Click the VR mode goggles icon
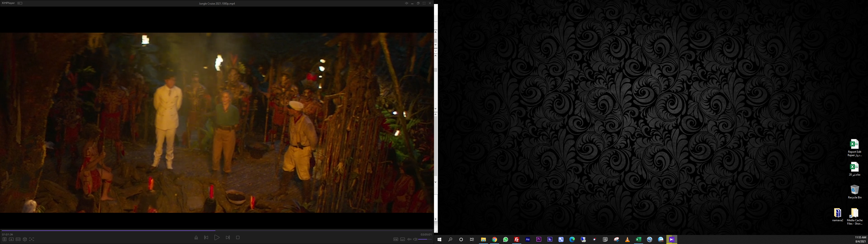The height and width of the screenshot is (244, 868). 18,239
